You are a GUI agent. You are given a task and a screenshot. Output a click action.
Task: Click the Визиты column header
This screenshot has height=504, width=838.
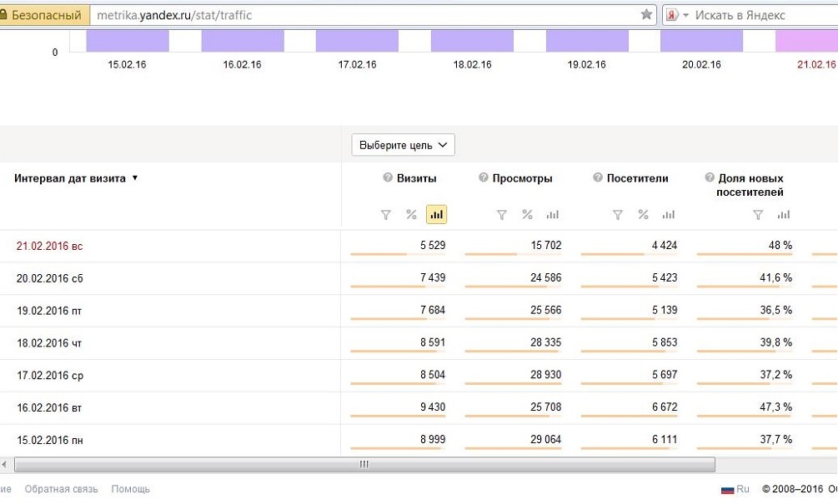click(x=416, y=178)
